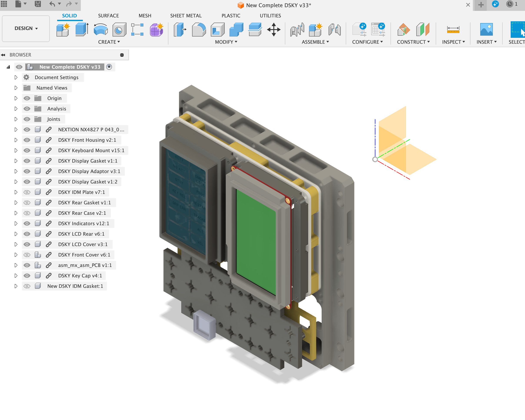Screen dimensions: 525x420
Task: Expand the DSKY Indicators v12:1 node
Action: [16, 223]
